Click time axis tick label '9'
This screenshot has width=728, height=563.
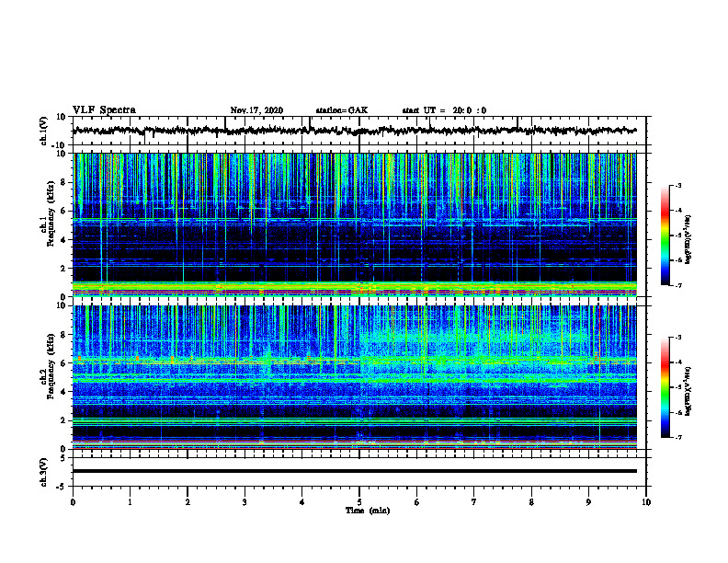point(588,502)
